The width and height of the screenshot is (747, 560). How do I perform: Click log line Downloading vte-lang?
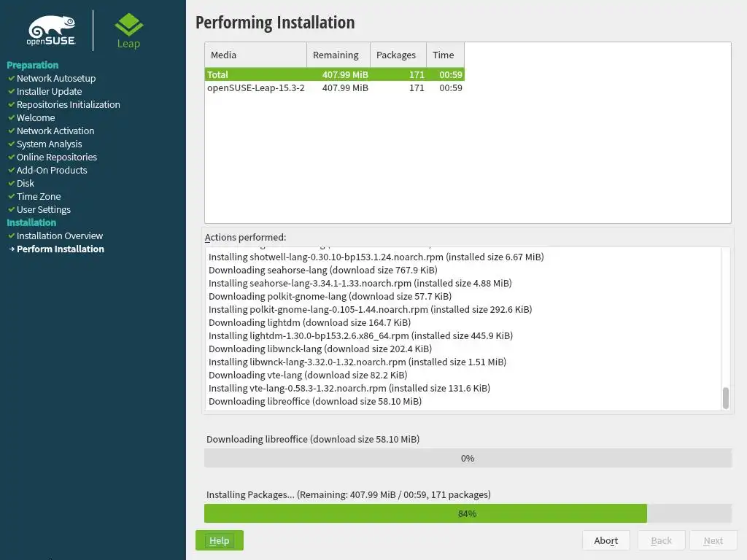(x=308, y=375)
